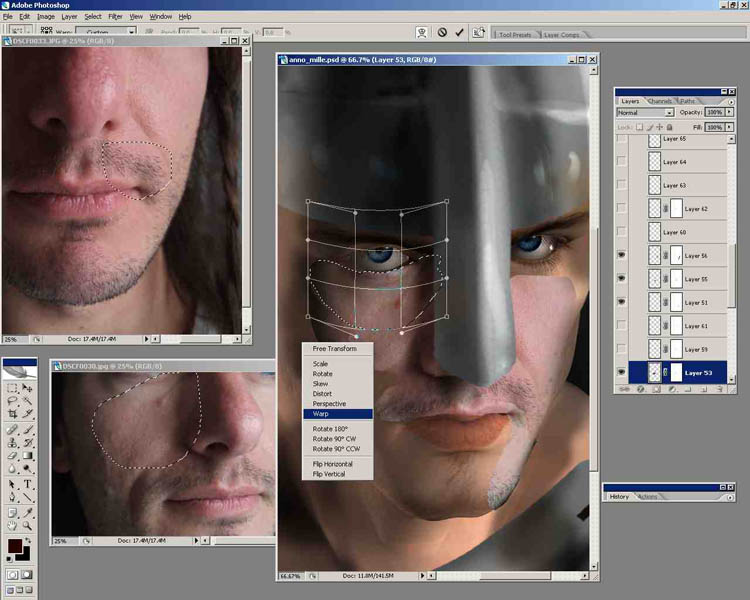Viewport: 750px width, 600px height.
Task: Toggle visibility of Layer 51
Action: pos(622,302)
